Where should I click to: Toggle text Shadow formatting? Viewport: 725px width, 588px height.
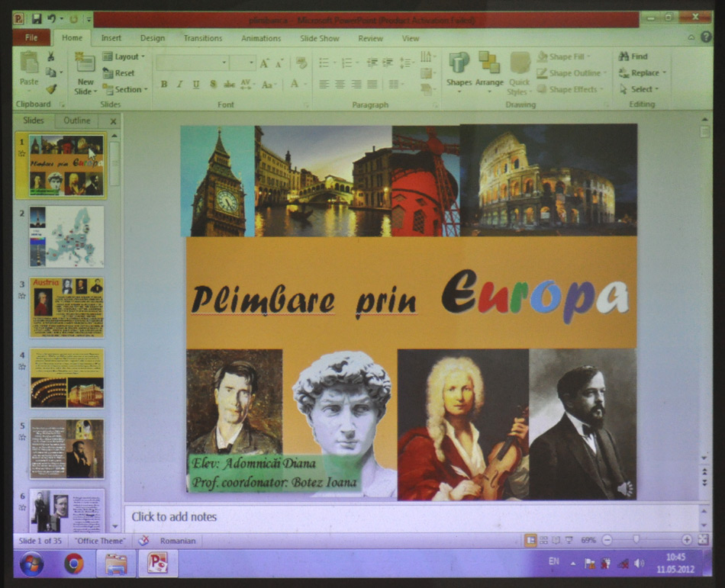click(213, 84)
